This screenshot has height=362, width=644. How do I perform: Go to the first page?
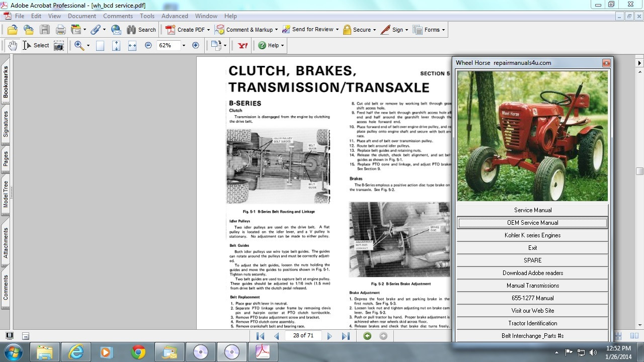point(260,336)
